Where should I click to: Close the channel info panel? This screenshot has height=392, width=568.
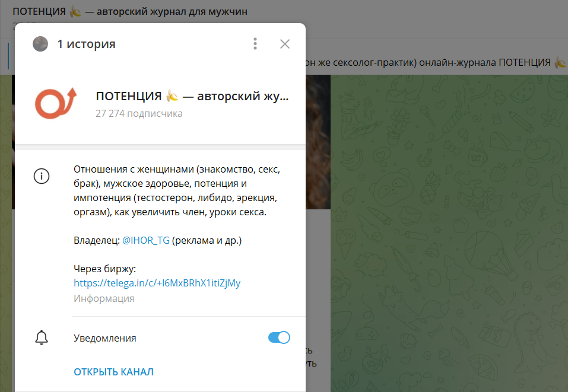tap(285, 44)
